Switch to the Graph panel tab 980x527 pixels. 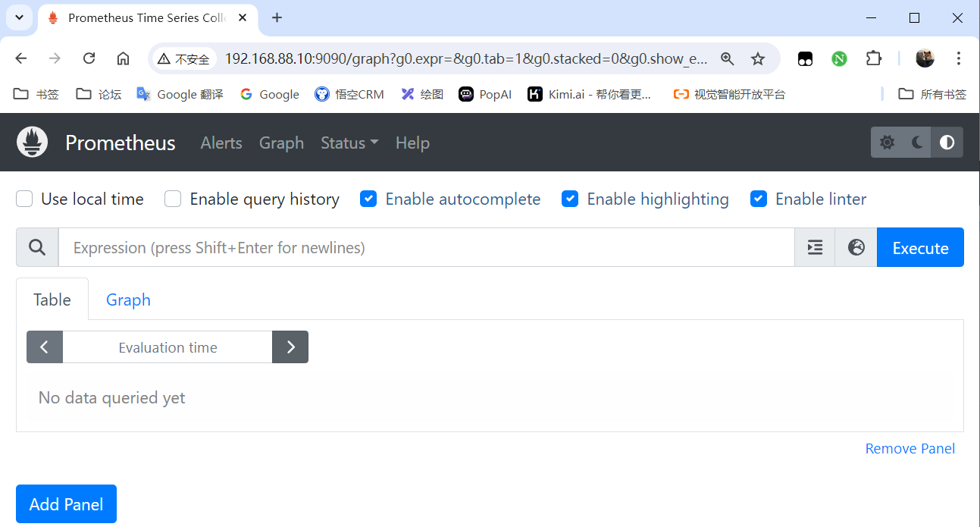pos(128,300)
